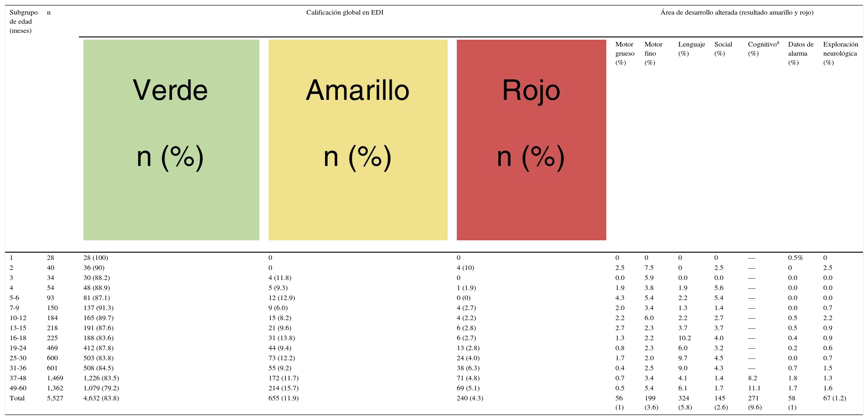The height and width of the screenshot is (420, 868).
Task: Select the 'Área de desarrollo alterada' header
Action: [x=737, y=13]
